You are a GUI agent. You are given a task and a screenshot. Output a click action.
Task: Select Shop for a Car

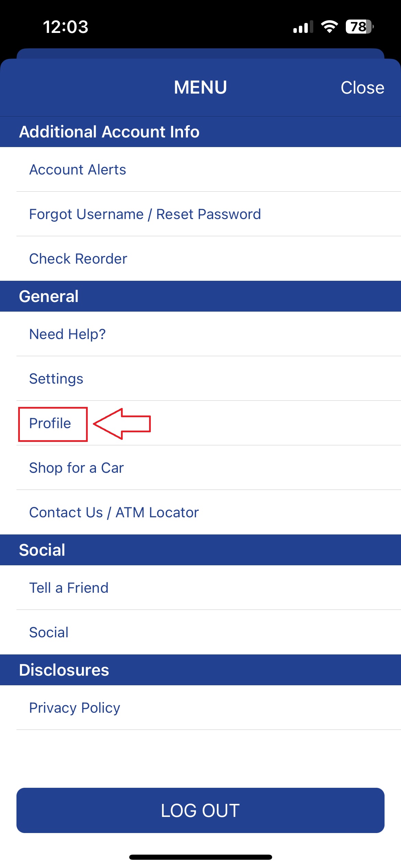click(x=200, y=468)
